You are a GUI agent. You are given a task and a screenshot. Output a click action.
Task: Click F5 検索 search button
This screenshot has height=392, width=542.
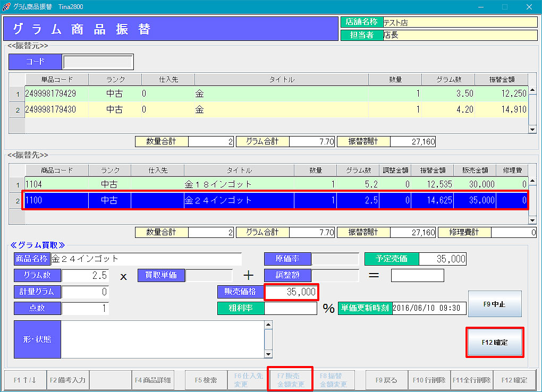tap(206, 380)
